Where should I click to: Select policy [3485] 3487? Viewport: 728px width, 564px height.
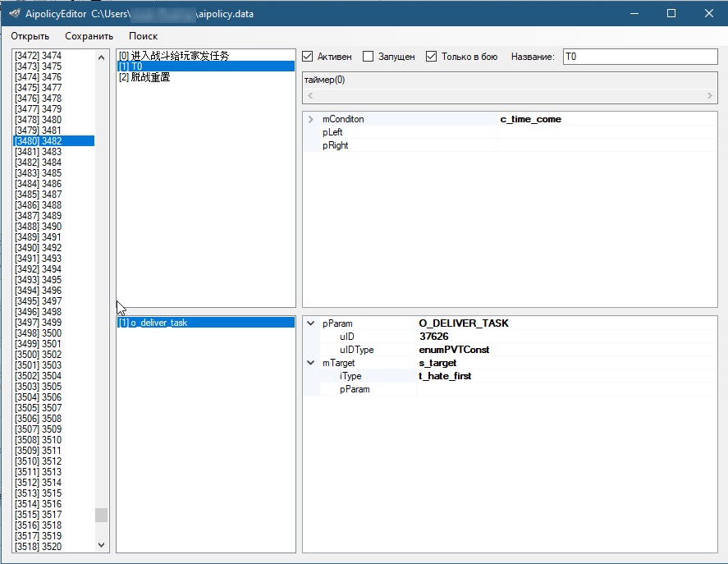point(54,195)
